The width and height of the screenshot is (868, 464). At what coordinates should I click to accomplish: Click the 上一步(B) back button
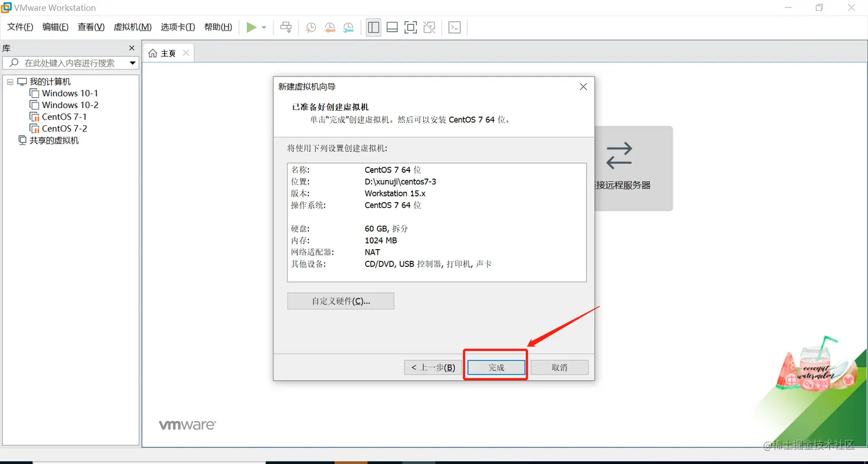click(433, 368)
